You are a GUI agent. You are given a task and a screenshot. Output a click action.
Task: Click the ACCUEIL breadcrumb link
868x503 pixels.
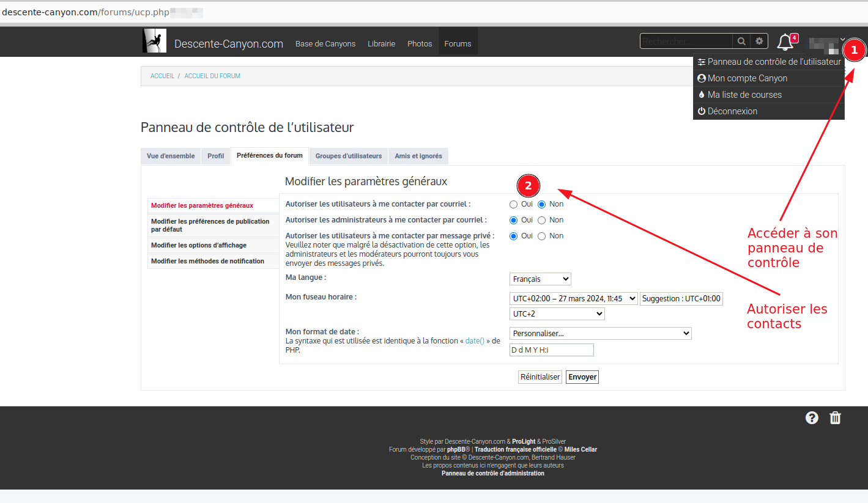[x=162, y=76]
